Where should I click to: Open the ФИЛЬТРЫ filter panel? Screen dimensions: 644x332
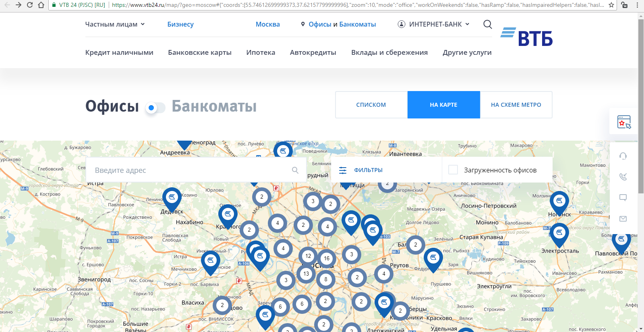pyautogui.click(x=361, y=170)
